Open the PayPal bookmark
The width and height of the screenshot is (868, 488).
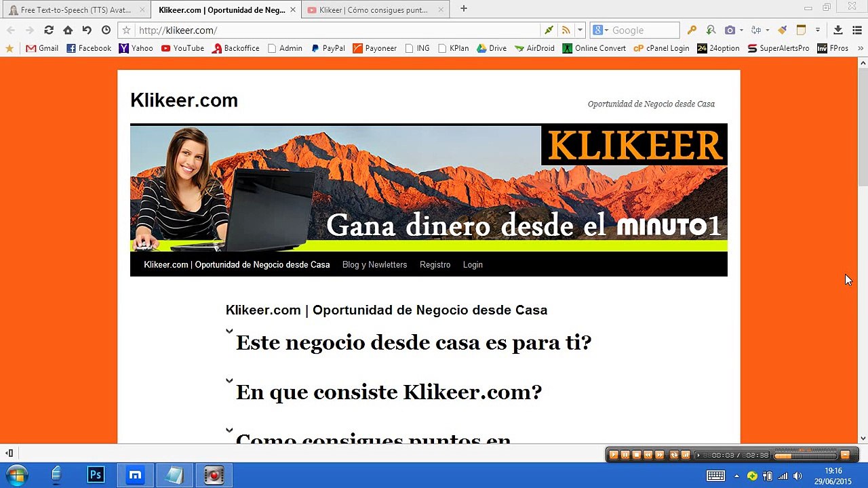click(x=328, y=48)
